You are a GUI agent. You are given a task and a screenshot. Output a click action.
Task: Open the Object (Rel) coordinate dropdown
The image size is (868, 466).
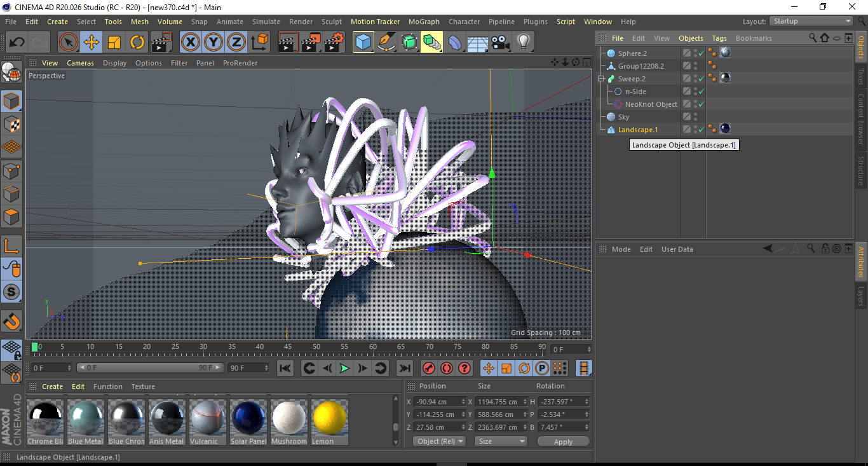(439, 441)
